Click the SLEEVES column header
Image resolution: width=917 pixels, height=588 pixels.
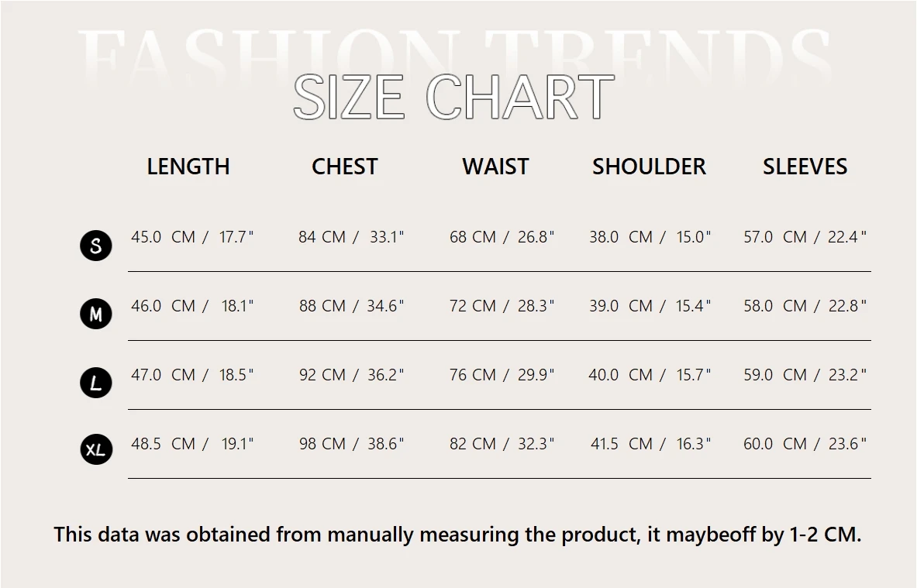point(805,167)
